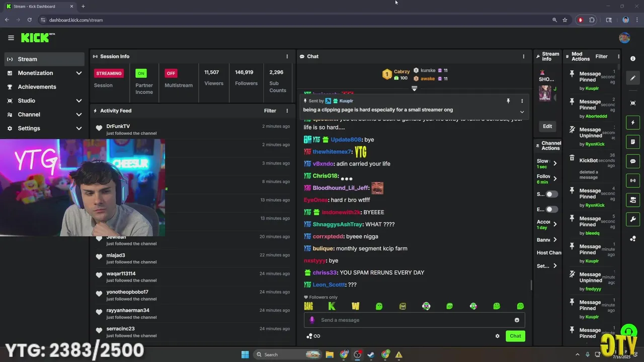Click Host Channel action
Image resolution: width=644 pixels, height=362 pixels.
(x=549, y=253)
